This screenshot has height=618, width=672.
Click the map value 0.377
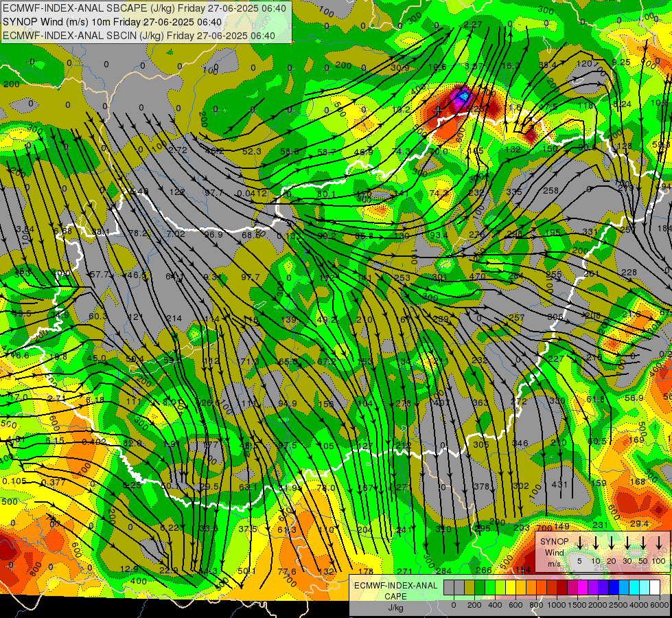tap(54, 483)
